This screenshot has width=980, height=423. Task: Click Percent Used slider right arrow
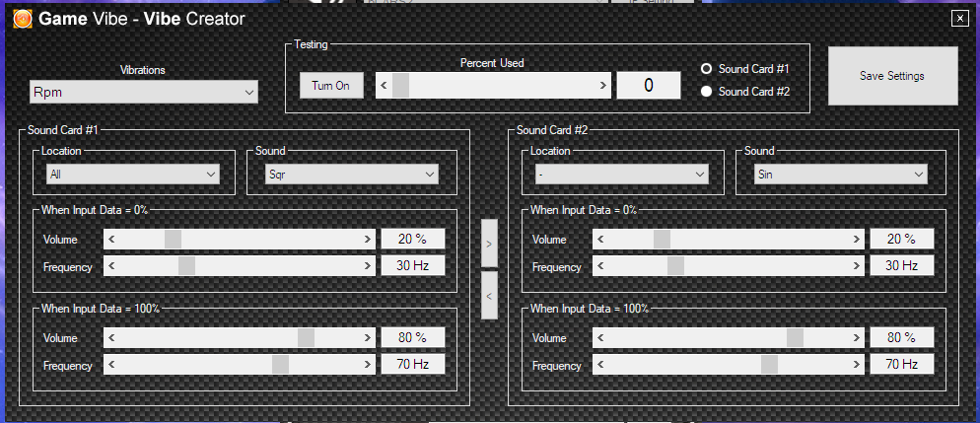coord(602,85)
